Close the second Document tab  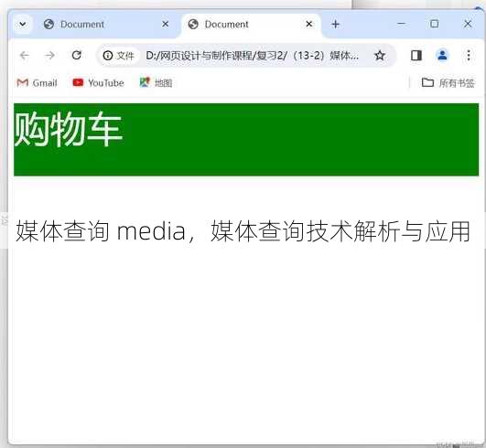[x=309, y=24]
